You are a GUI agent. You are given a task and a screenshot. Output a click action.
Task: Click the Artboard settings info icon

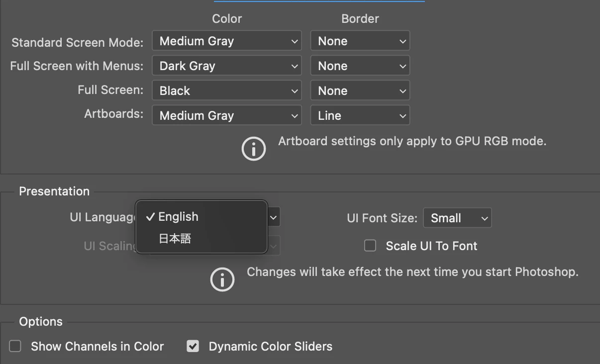pyautogui.click(x=254, y=148)
